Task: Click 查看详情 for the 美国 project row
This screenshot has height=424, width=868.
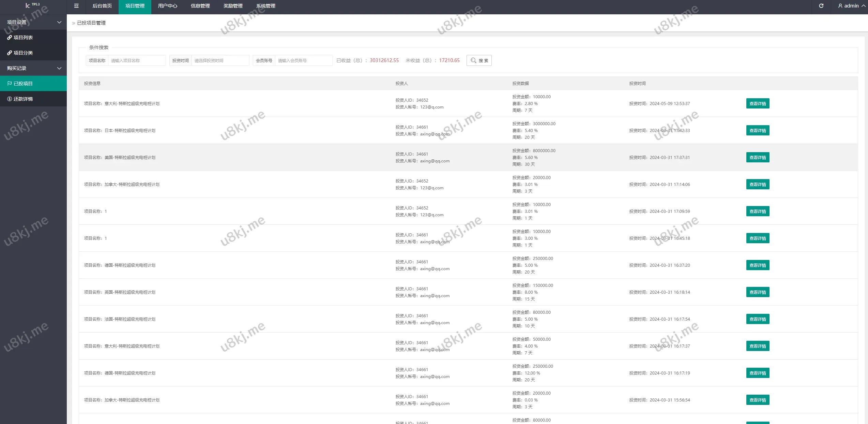Action: (x=757, y=158)
